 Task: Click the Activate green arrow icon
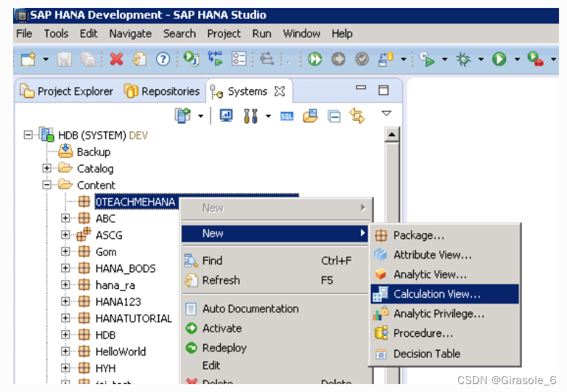point(191,328)
